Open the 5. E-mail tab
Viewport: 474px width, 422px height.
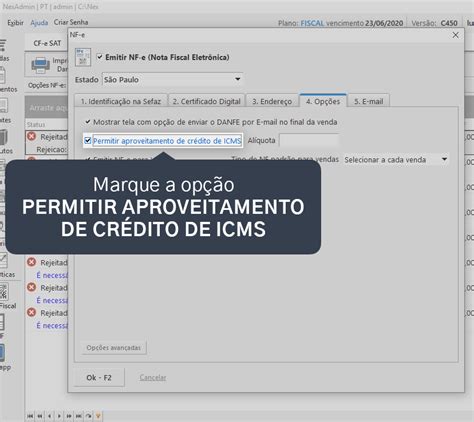click(368, 101)
